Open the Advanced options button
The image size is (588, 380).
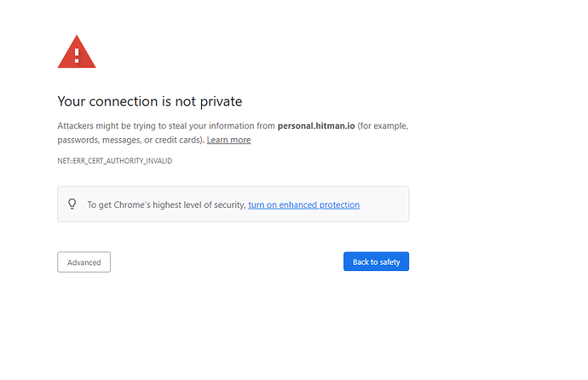pos(84,262)
